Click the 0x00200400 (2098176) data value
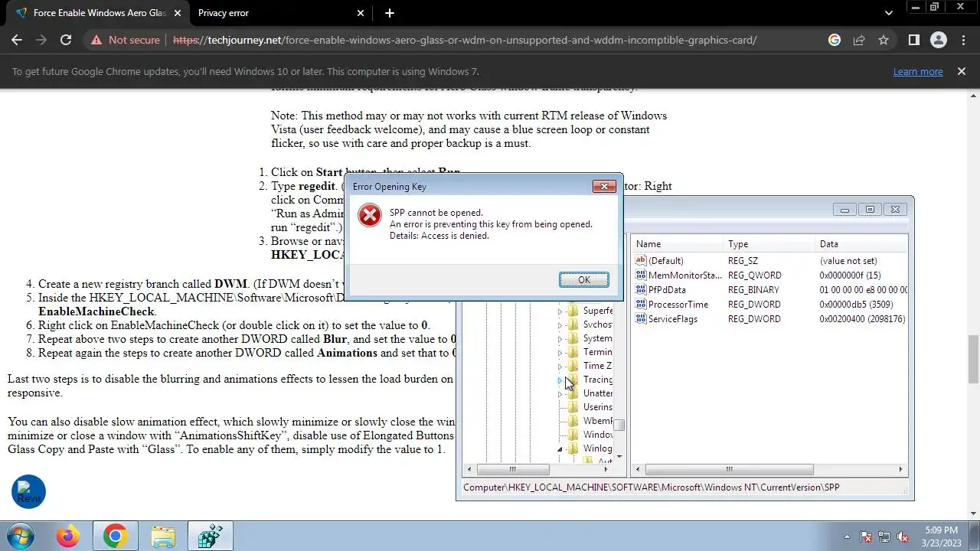Screen dimensions: 980x551 pyautogui.click(x=862, y=319)
